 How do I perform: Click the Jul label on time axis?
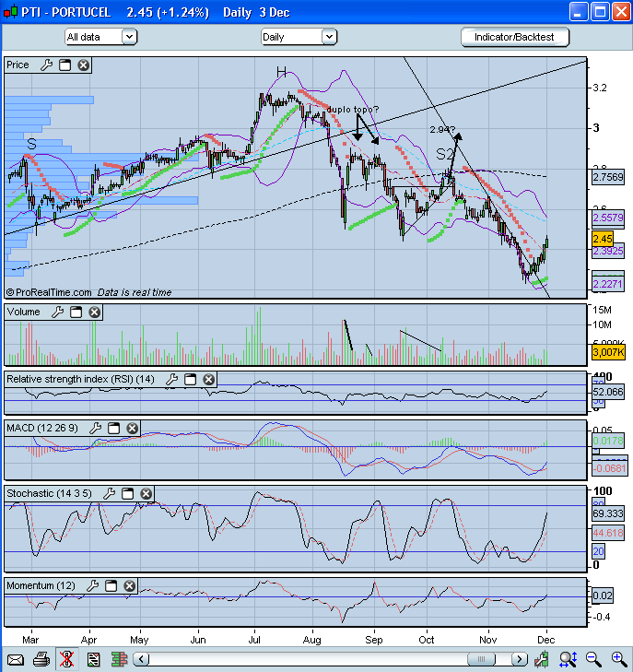[x=255, y=640]
